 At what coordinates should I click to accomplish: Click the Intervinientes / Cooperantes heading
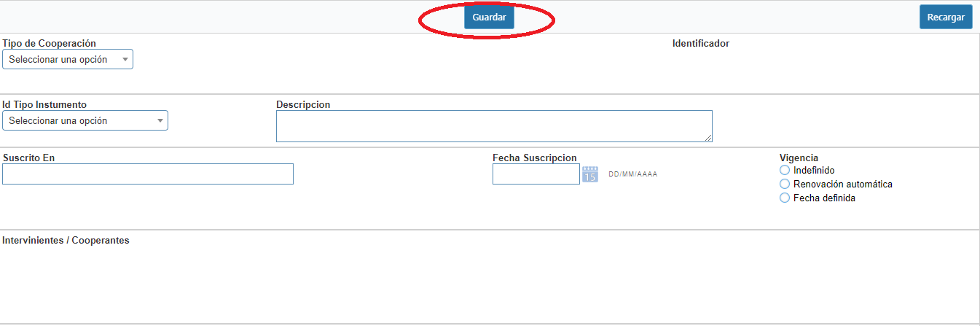coord(66,241)
